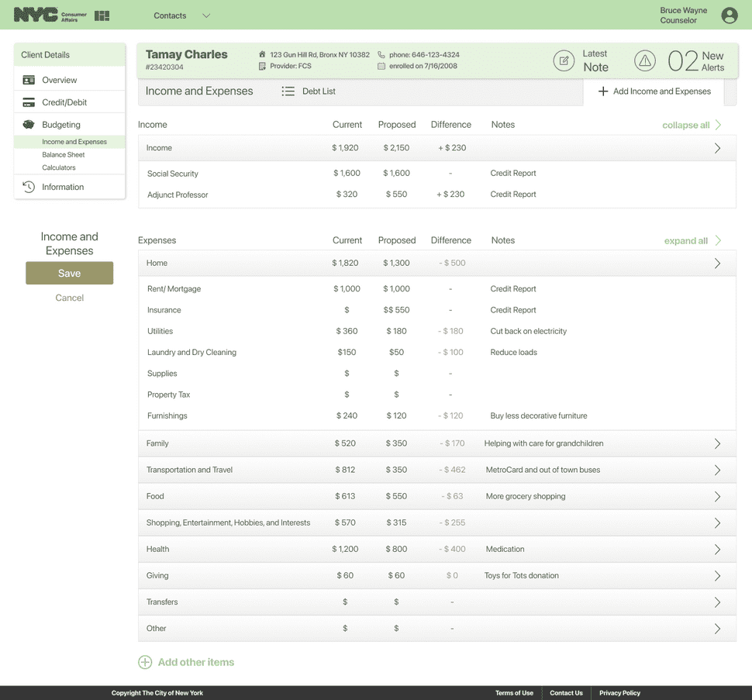Click Add other items link
Viewport: 752px width, 700px height.
(x=196, y=662)
